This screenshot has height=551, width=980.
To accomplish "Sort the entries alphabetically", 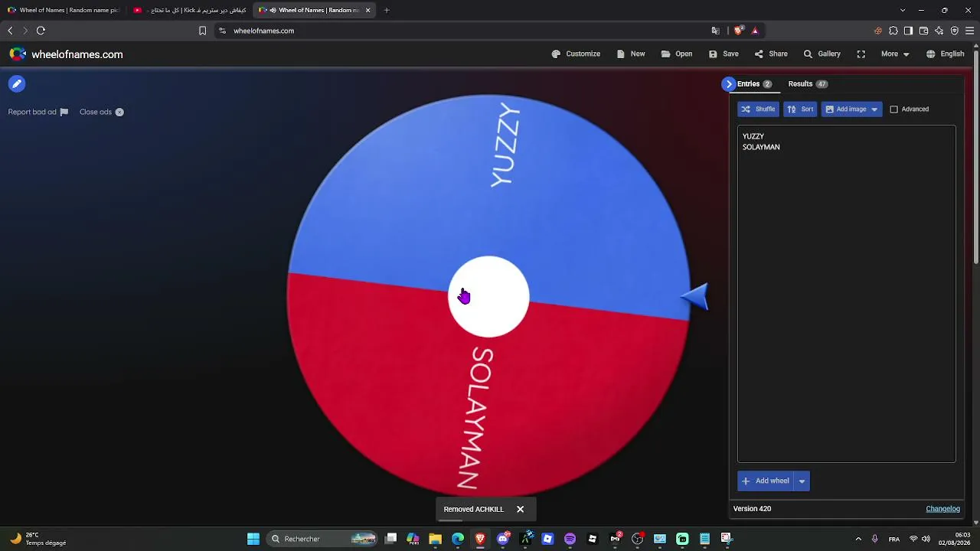I will click(800, 109).
